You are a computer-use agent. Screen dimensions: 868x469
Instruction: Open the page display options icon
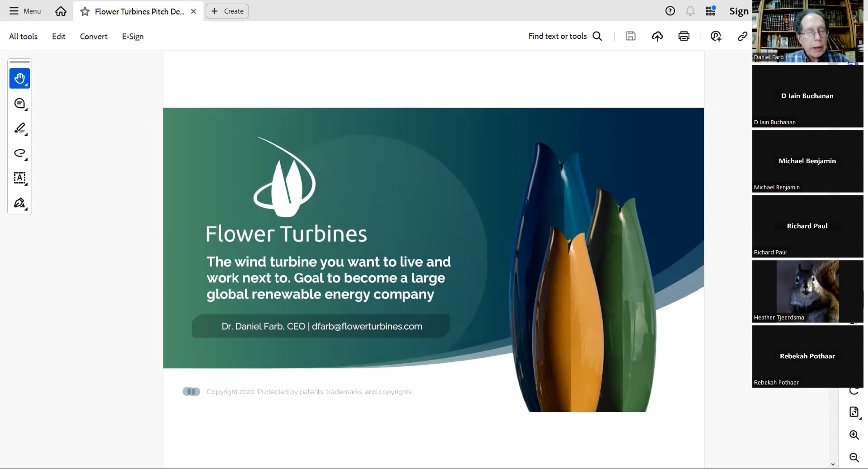[854, 412]
